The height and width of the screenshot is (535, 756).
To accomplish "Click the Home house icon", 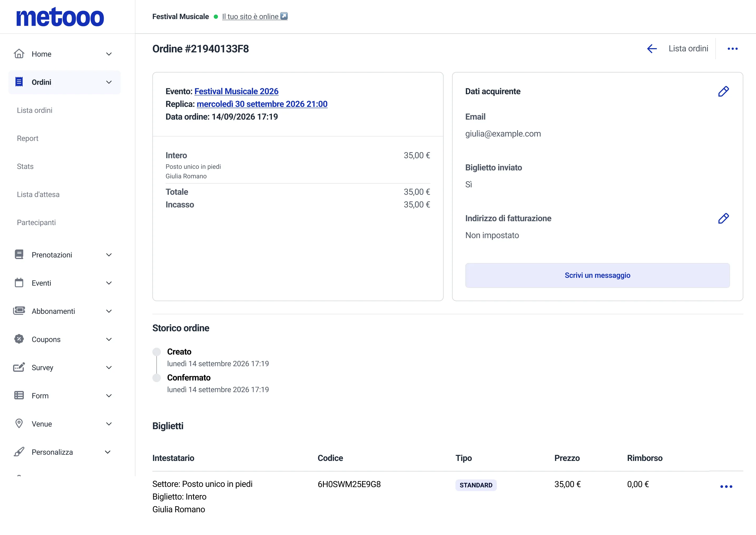I will coord(19,54).
